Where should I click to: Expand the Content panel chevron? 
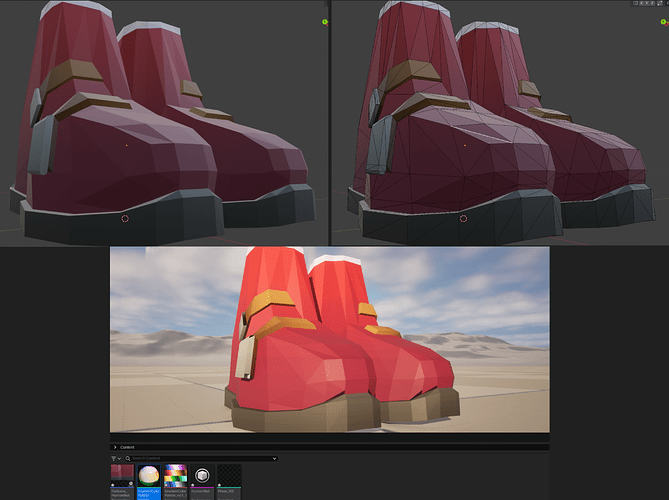click(115, 447)
